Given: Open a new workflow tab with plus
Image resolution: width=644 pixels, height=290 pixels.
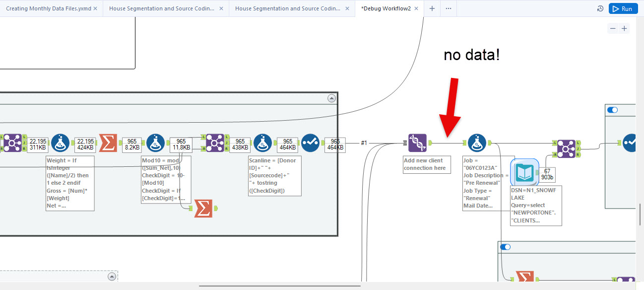Looking at the screenshot, I should (x=432, y=8).
